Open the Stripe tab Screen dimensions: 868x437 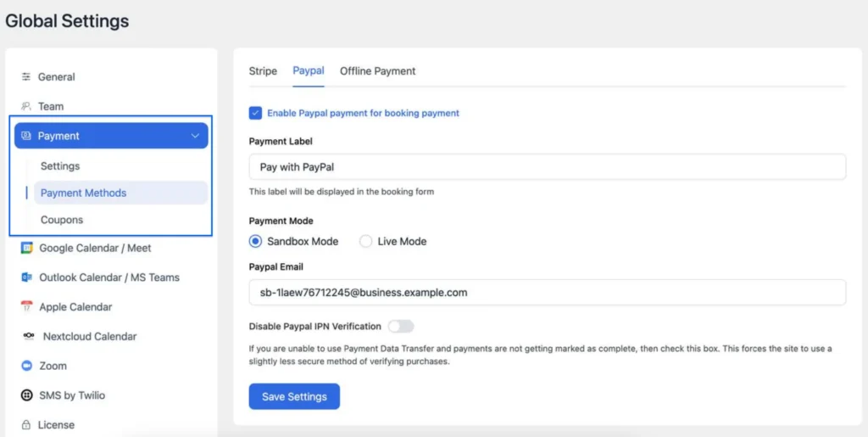point(263,71)
